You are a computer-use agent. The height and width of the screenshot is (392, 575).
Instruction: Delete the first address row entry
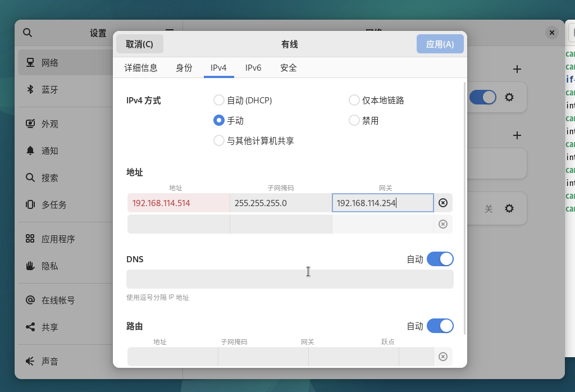(442, 203)
